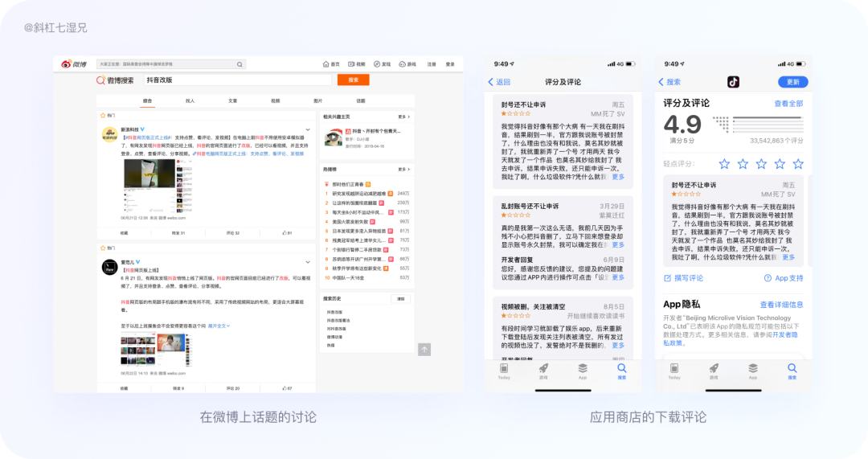Tap the fifth rating star
This screenshot has width=868, height=459.
(x=798, y=164)
